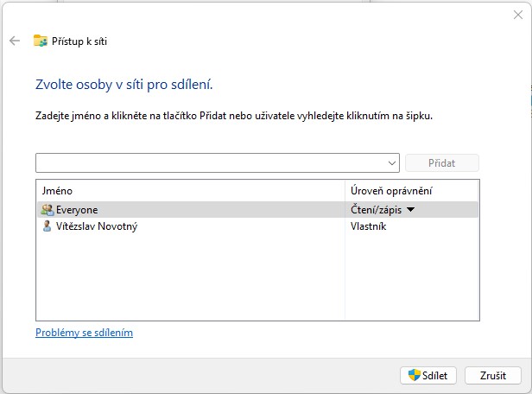This screenshot has width=532, height=394.
Task: Click the Vítězslav Novotný user icon
Action: pyautogui.click(x=46, y=226)
